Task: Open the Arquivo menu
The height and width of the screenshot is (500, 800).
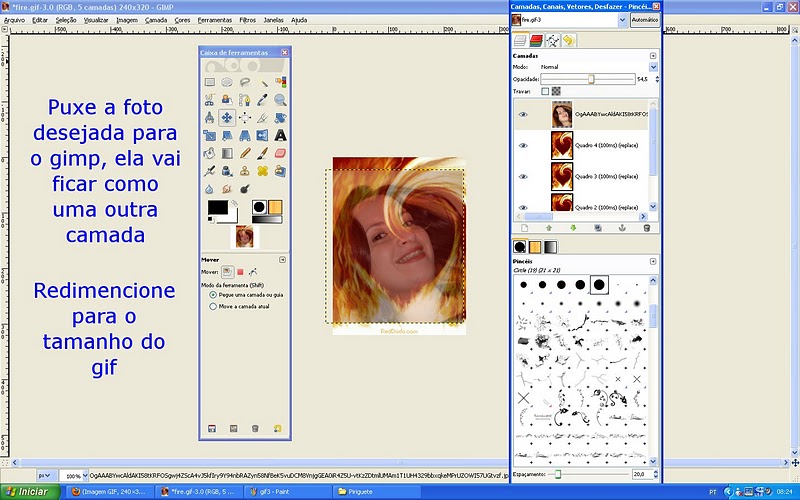Action: (x=14, y=20)
